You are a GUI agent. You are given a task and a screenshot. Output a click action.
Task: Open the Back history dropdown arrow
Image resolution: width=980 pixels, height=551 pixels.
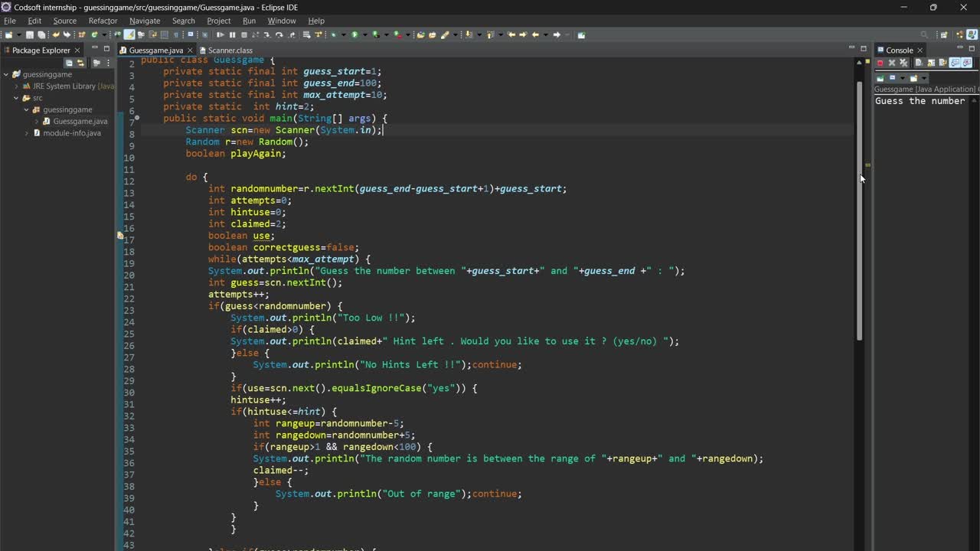(x=546, y=34)
